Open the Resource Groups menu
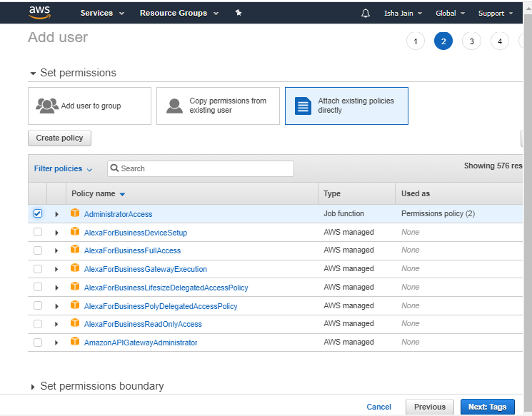The image size is (532, 416). pyautogui.click(x=179, y=13)
